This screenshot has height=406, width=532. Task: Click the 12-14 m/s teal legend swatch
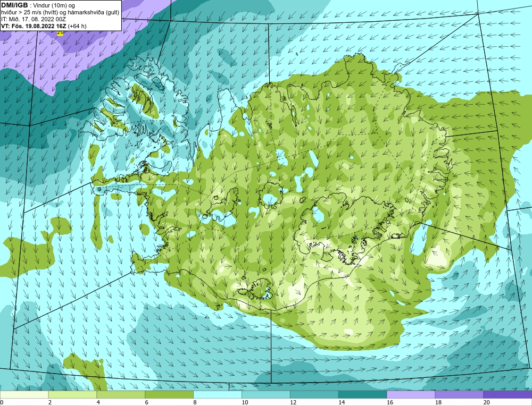point(314,394)
